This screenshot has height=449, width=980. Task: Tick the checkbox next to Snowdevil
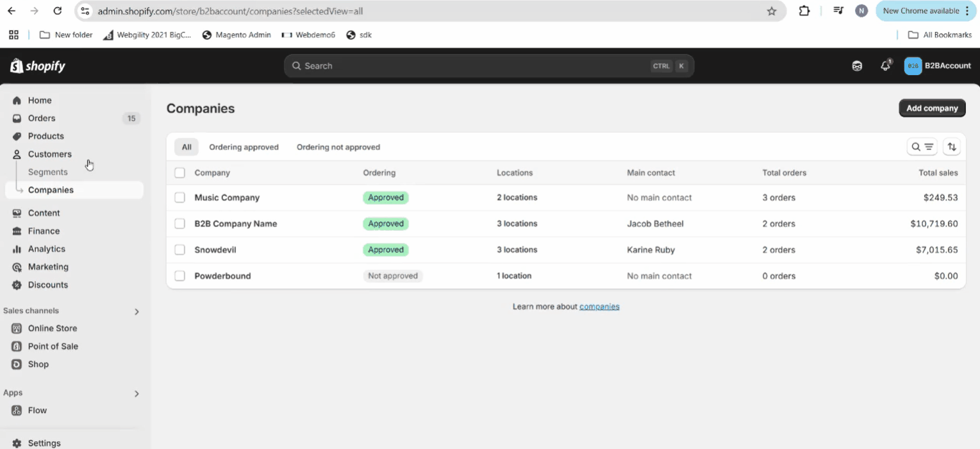click(x=180, y=250)
